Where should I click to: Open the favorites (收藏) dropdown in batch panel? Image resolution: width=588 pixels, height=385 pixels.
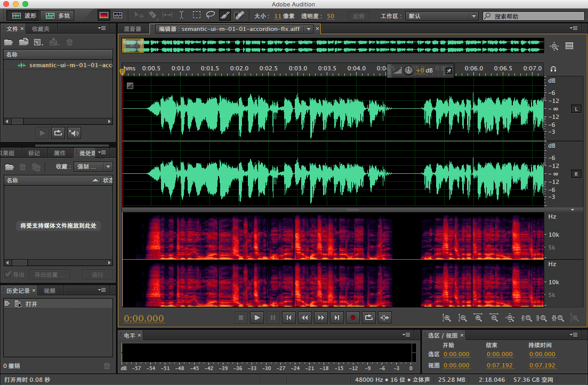[x=93, y=166]
